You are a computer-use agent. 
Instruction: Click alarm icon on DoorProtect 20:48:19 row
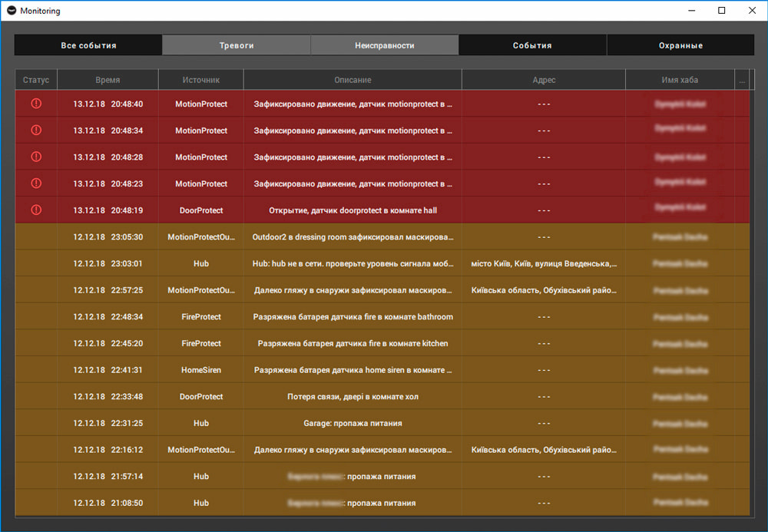[36, 210]
